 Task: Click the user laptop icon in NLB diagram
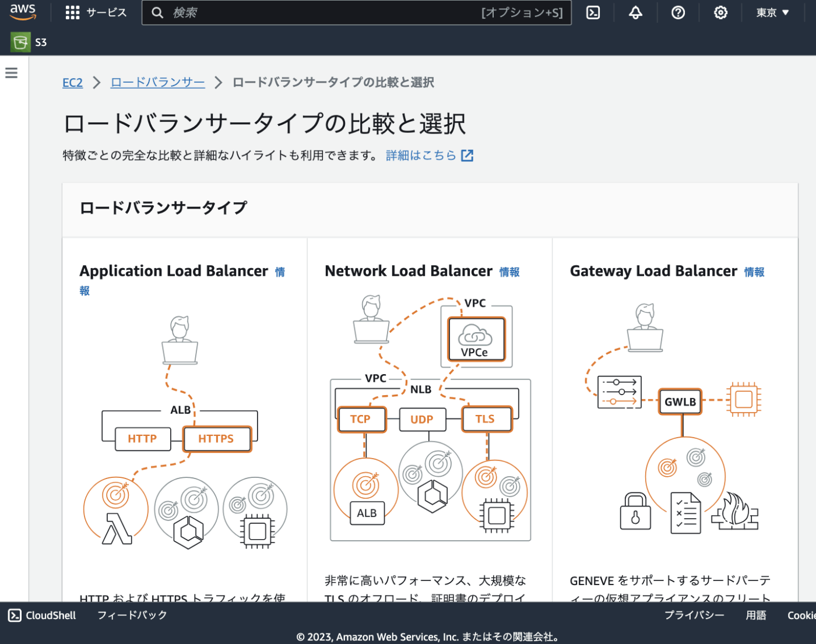[x=371, y=319]
